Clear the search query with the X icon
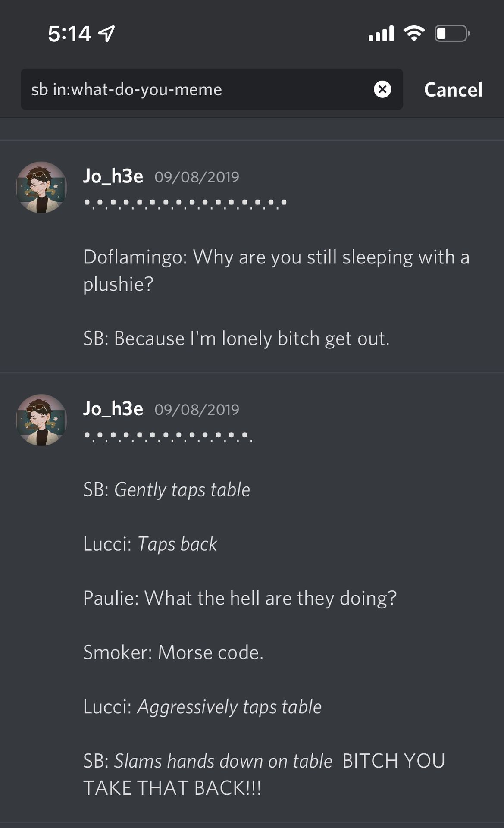 382,89
